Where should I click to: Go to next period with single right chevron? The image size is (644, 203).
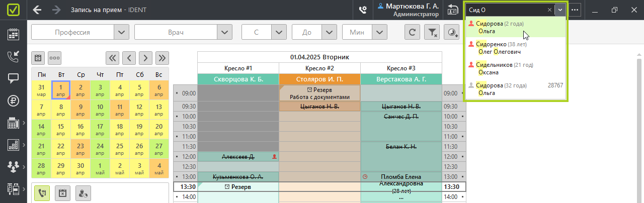click(x=145, y=57)
